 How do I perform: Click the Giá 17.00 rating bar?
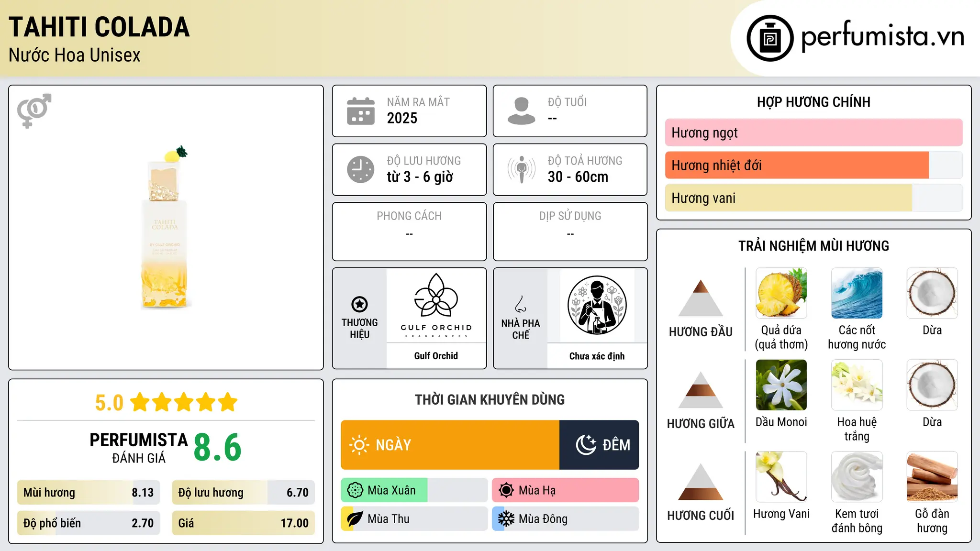(x=243, y=523)
